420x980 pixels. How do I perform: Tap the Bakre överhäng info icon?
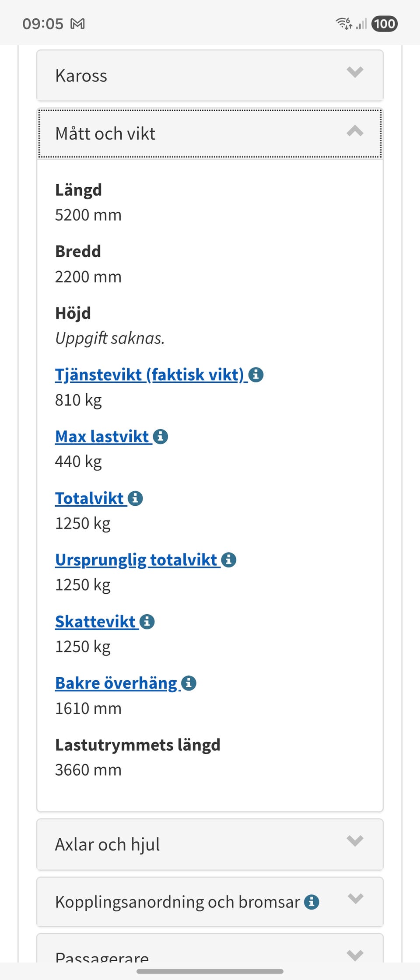tap(189, 683)
